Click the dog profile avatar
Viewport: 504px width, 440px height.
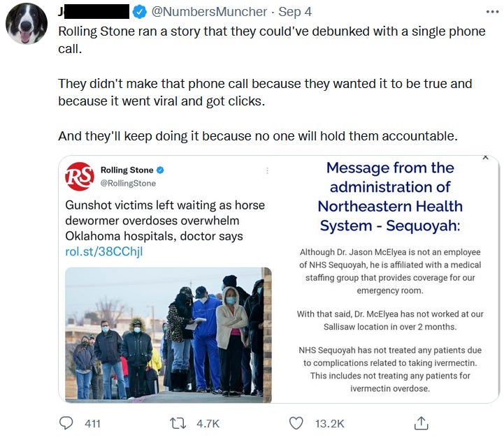click(x=27, y=24)
